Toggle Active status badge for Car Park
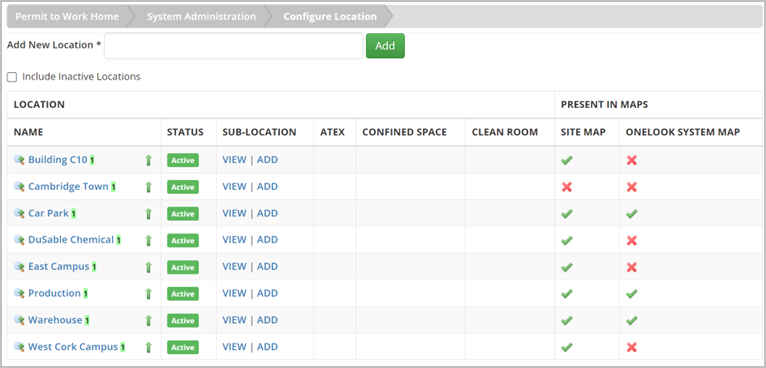This screenshot has width=766, height=368. [x=183, y=214]
